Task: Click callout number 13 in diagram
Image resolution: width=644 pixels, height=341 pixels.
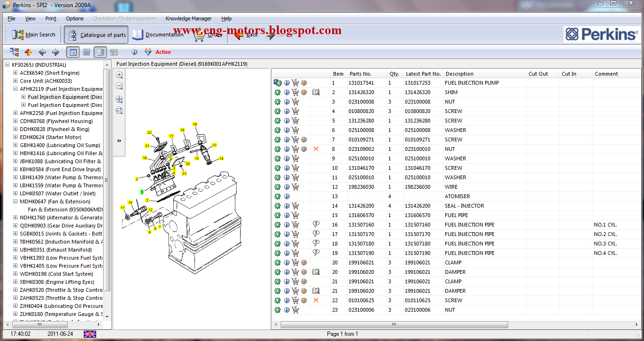Action: tap(214, 145)
